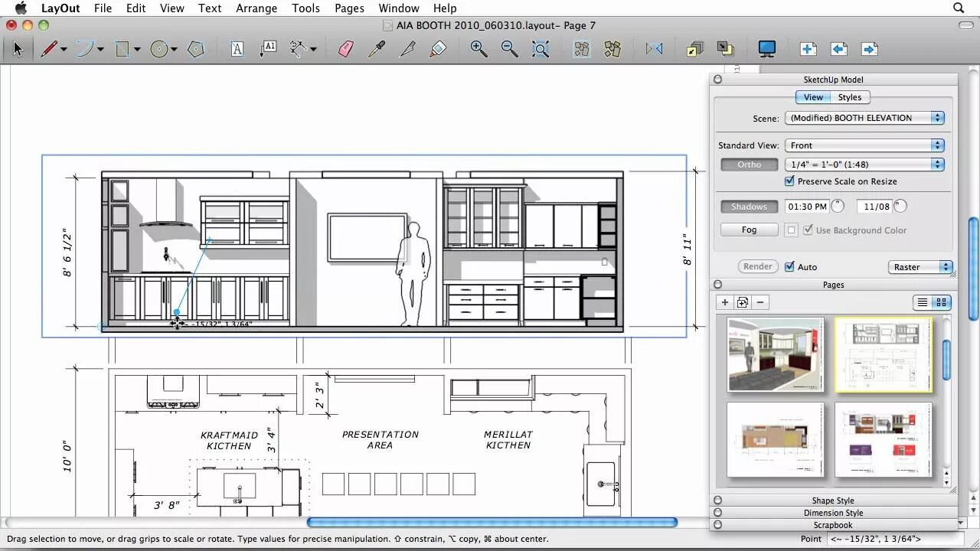Activate the Circle shape tool
The width and height of the screenshot is (980, 551).
(158, 49)
